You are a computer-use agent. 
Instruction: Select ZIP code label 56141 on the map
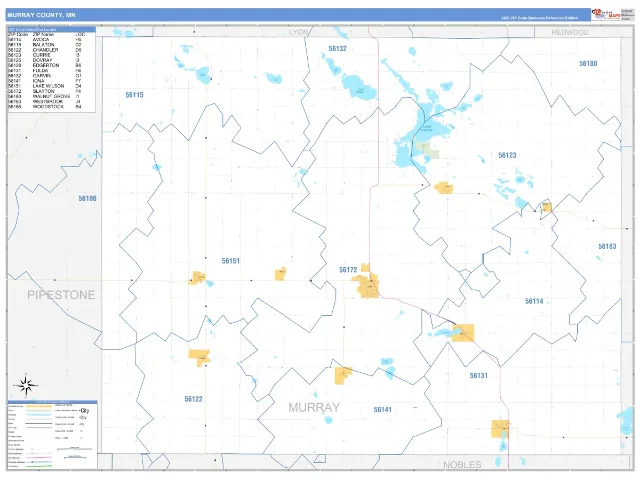[382, 409]
